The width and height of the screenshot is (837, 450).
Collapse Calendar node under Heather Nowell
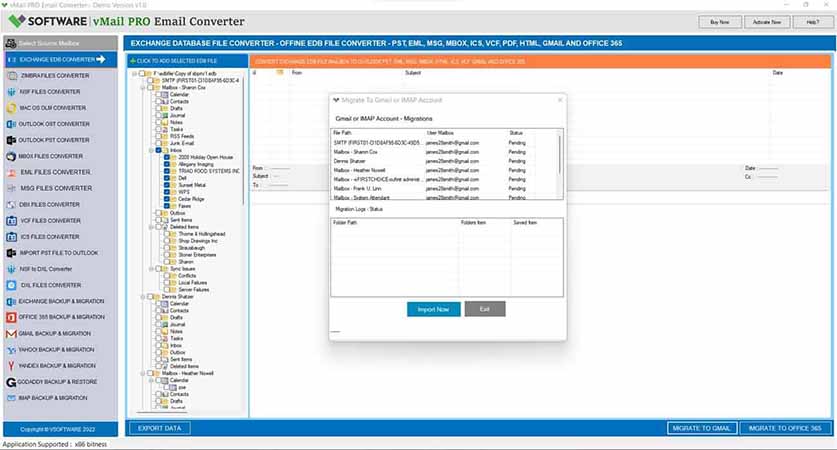[x=152, y=381]
